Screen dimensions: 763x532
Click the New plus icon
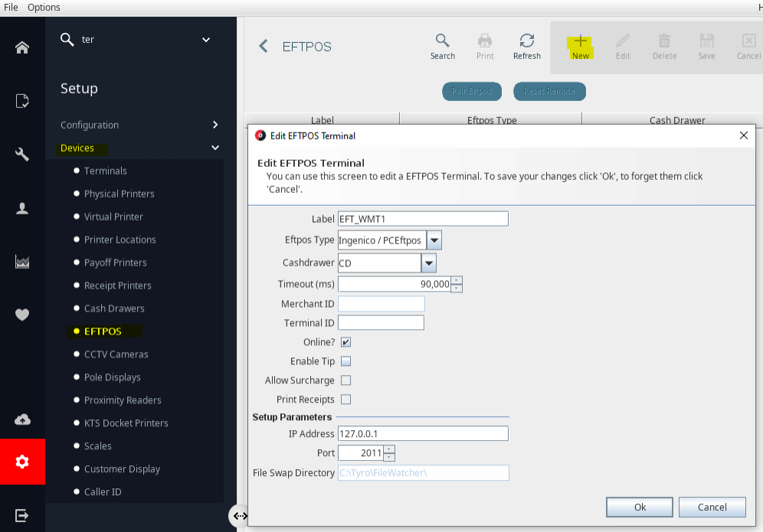tap(580, 41)
